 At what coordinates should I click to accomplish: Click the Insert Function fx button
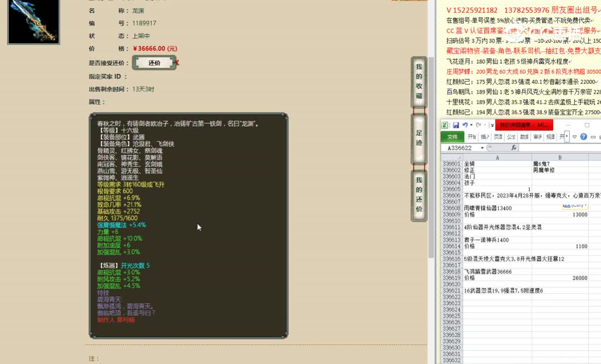click(x=513, y=148)
